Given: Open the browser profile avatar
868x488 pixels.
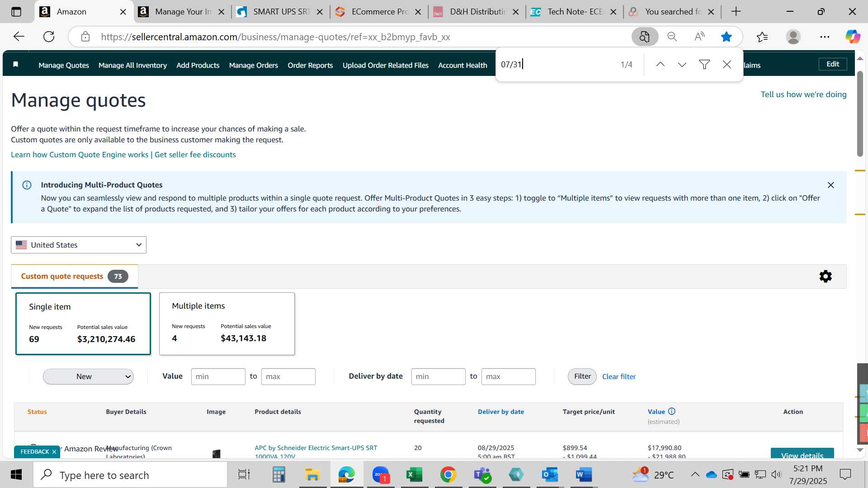Looking at the screenshot, I should (793, 37).
